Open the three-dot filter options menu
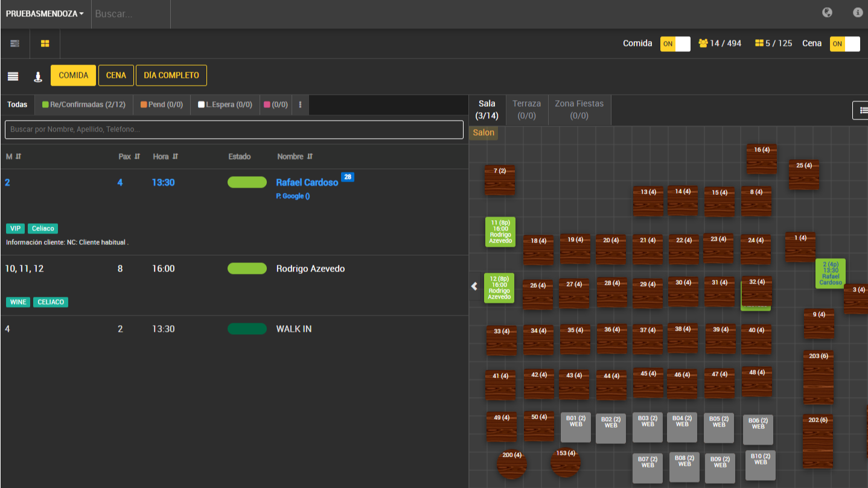The height and width of the screenshot is (488, 868). pos(300,104)
